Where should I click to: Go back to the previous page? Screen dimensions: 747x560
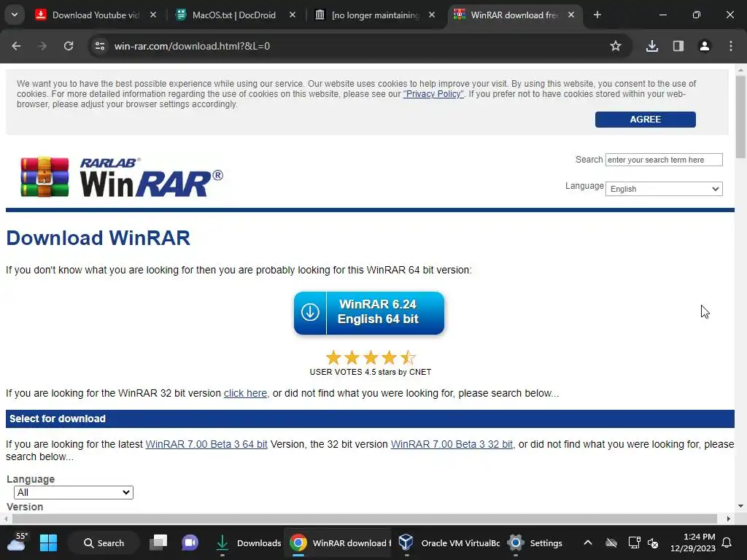coord(16,46)
